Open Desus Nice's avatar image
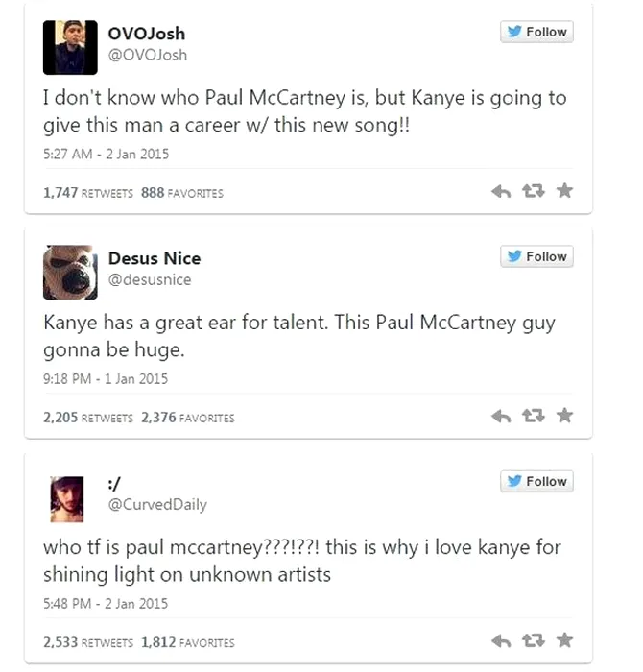This screenshot has width=643, height=672. click(x=70, y=272)
